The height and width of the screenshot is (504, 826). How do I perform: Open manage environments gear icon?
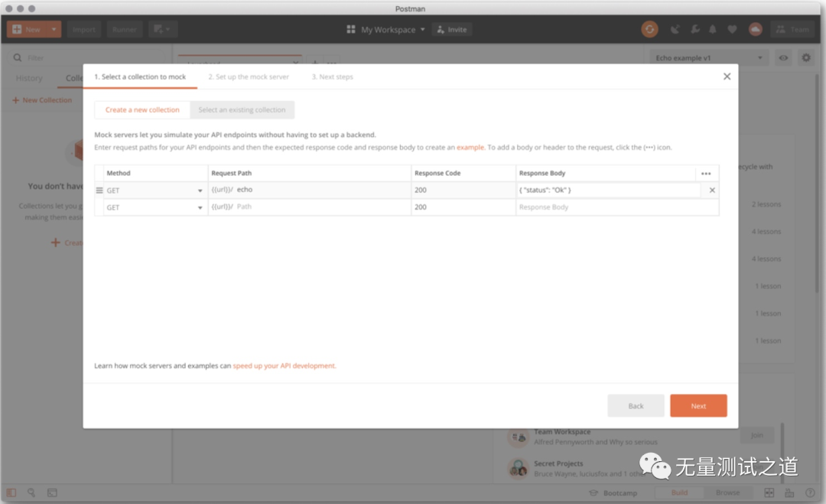[x=806, y=58]
